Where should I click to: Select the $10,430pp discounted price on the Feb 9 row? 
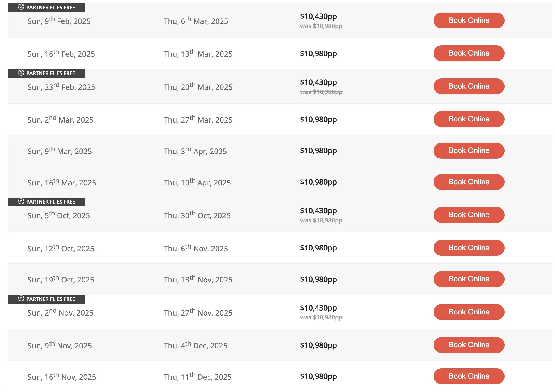tap(318, 16)
